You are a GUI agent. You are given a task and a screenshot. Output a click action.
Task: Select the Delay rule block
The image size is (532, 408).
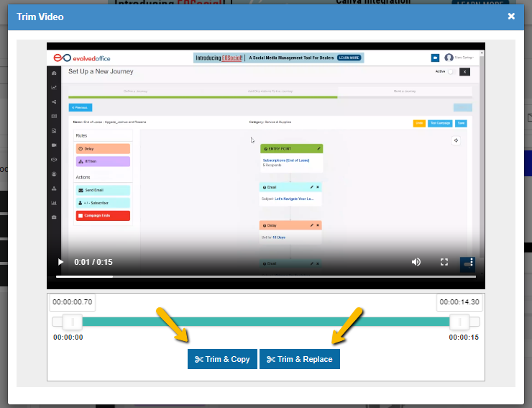103,149
